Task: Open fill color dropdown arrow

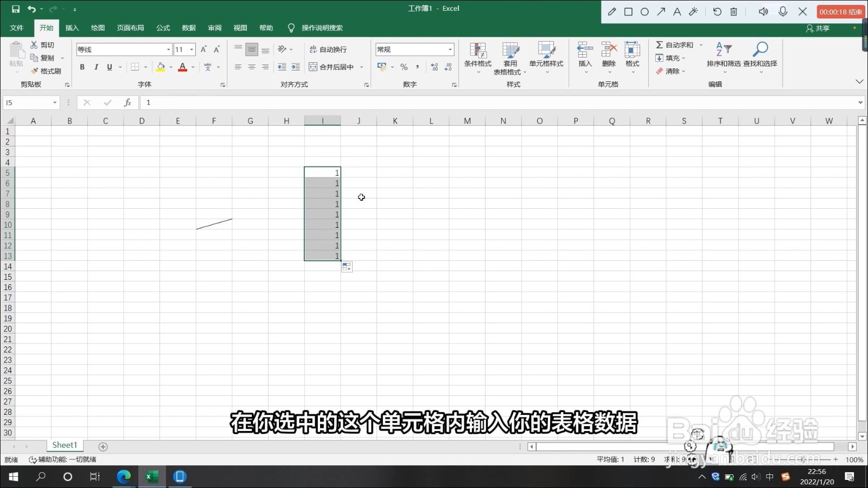Action: point(170,67)
